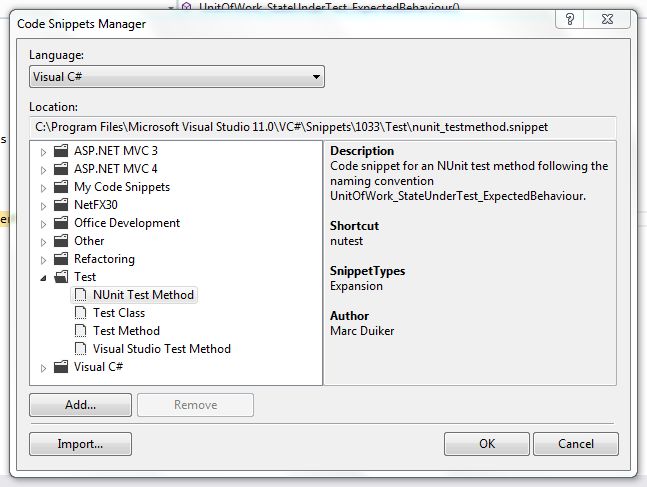
Task: Expand the Visual C# tree node
Action: 43,368
